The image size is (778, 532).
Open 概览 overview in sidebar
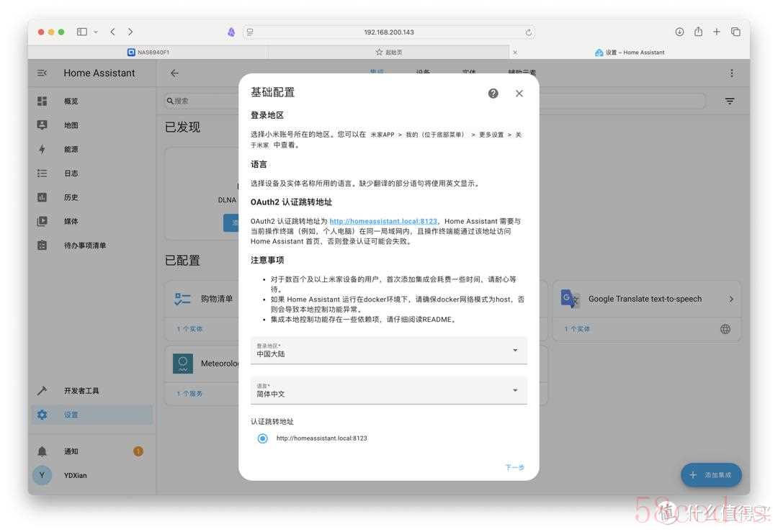(x=91, y=101)
